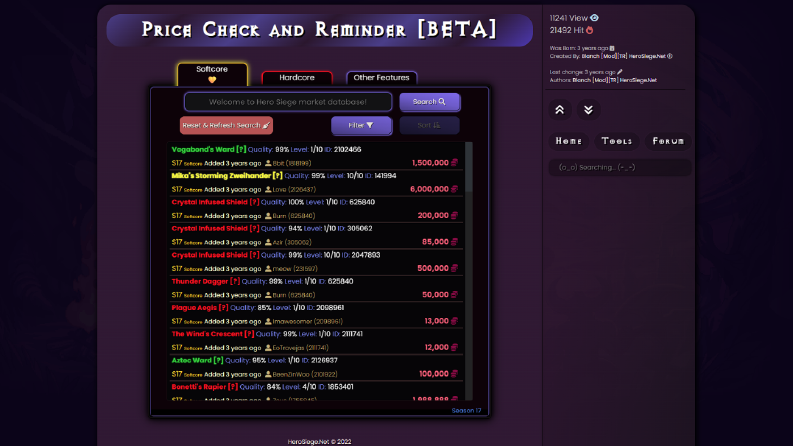Open help [?] for Aztec Ward
This screenshot has height=446, width=793.
[218, 361]
